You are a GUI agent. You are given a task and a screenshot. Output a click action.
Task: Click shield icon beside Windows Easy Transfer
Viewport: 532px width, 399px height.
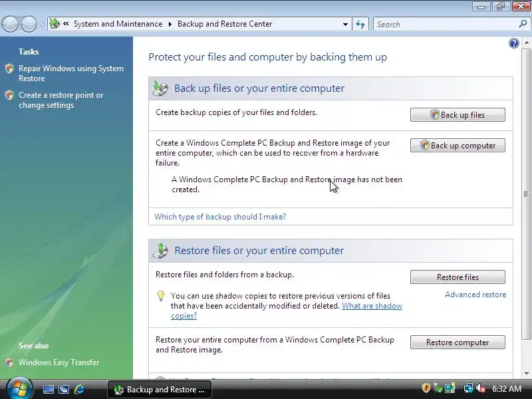pos(9,362)
